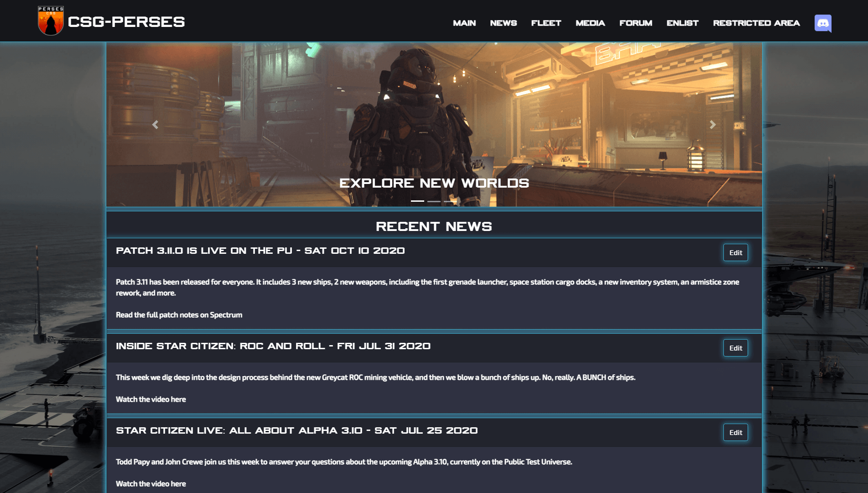Image resolution: width=868 pixels, height=493 pixels.
Task: Enter the Restricted Area
Action: tap(756, 23)
